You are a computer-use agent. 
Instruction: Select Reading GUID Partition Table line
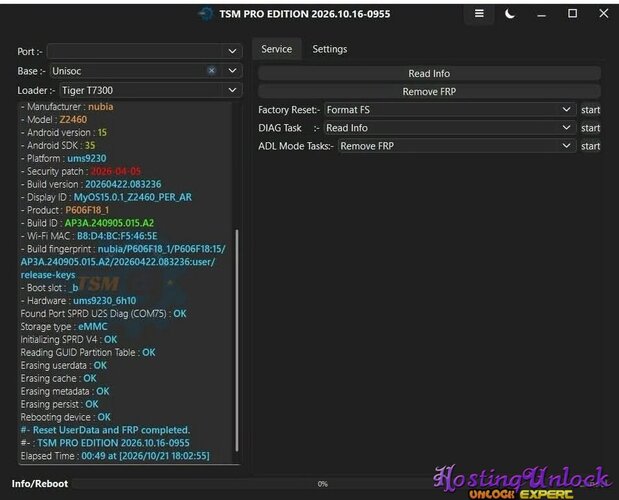coord(88,352)
